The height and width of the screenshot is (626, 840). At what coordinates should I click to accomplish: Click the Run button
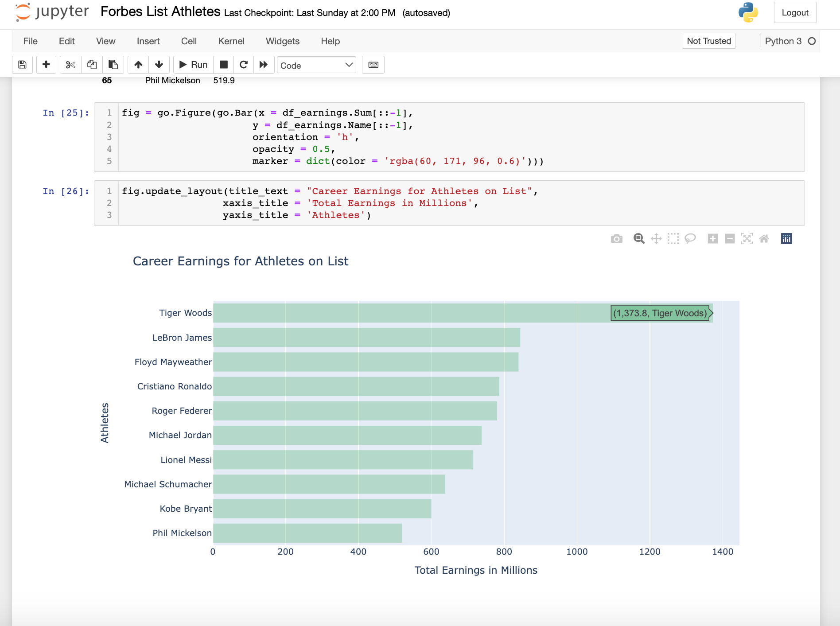(193, 65)
